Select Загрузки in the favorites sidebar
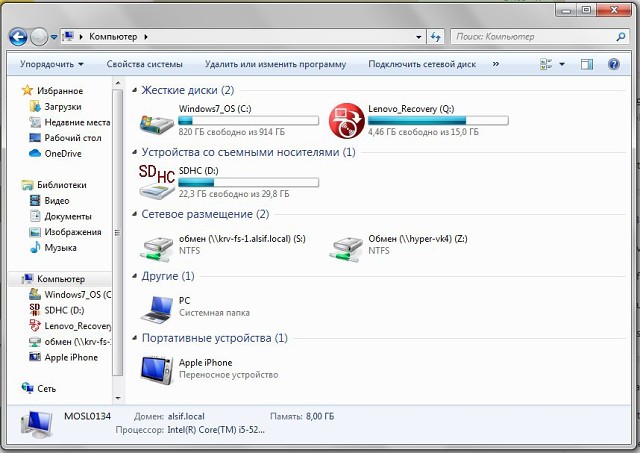The width and height of the screenshot is (640, 453). 62,106
